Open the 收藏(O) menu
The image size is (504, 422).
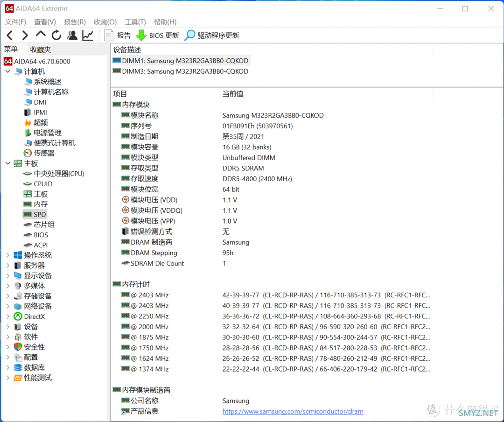[x=105, y=22]
